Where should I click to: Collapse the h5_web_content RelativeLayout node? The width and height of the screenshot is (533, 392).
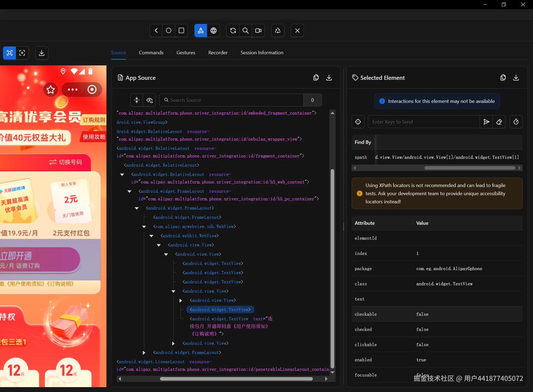click(122, 175)
